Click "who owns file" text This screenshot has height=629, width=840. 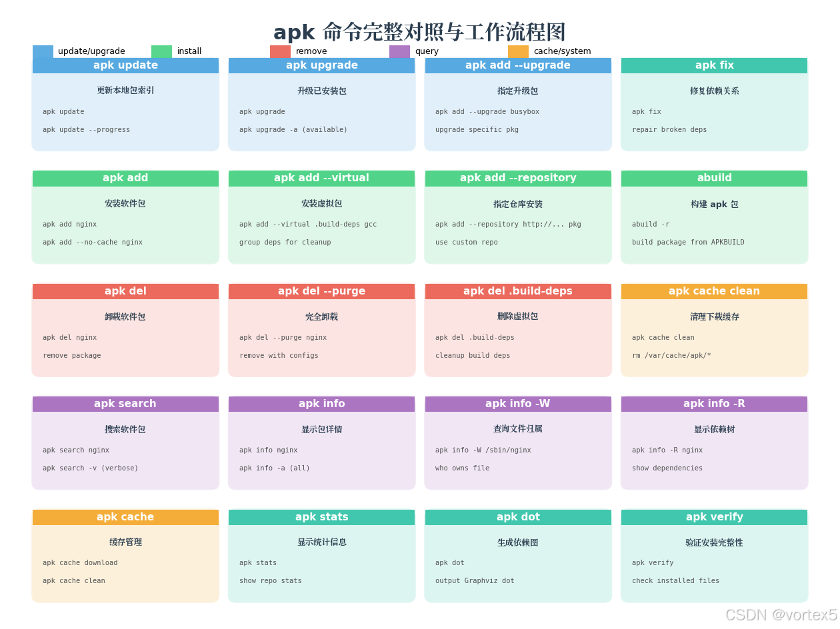coord(463,468)
